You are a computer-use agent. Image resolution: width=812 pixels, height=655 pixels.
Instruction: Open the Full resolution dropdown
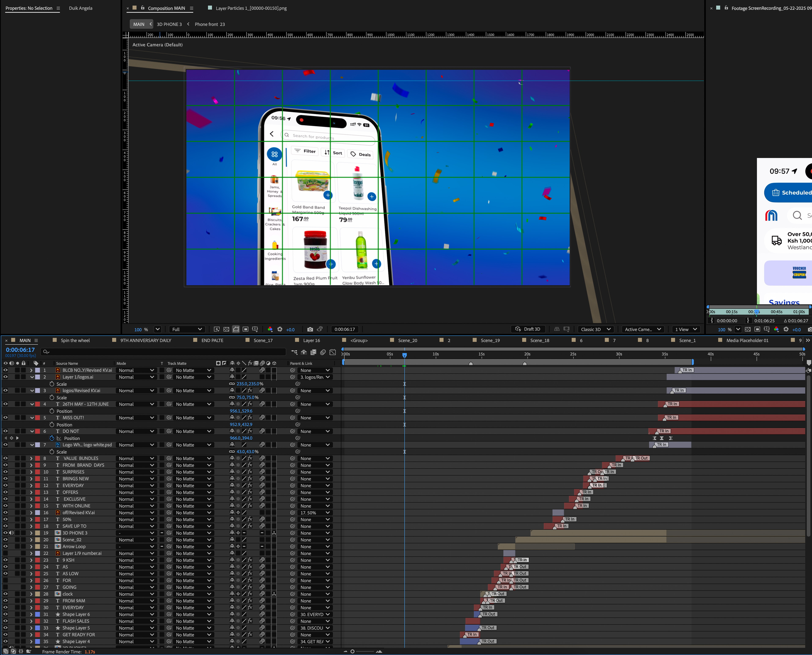(x=187, y=329)
